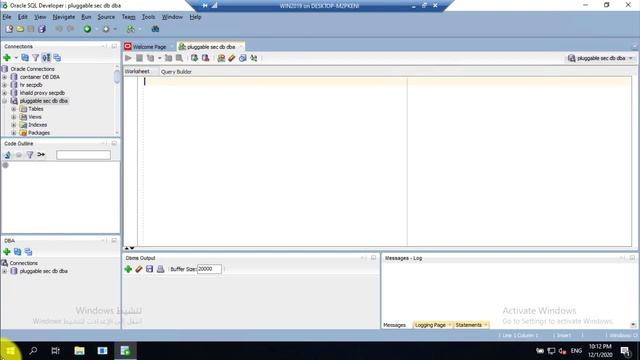Click the first Code Outline sort icon
This screenshot has width=640, height=360.
click(x=7, y=155)
